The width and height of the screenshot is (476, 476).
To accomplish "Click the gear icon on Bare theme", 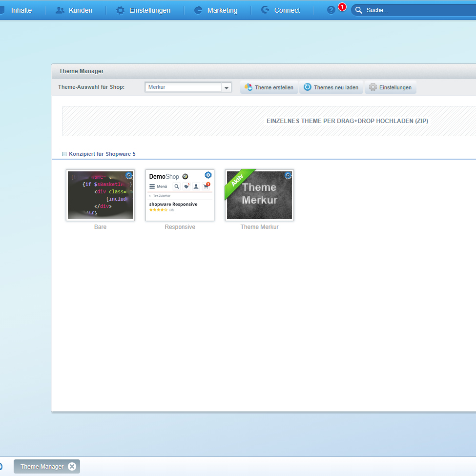I will (x=129, y=175).
